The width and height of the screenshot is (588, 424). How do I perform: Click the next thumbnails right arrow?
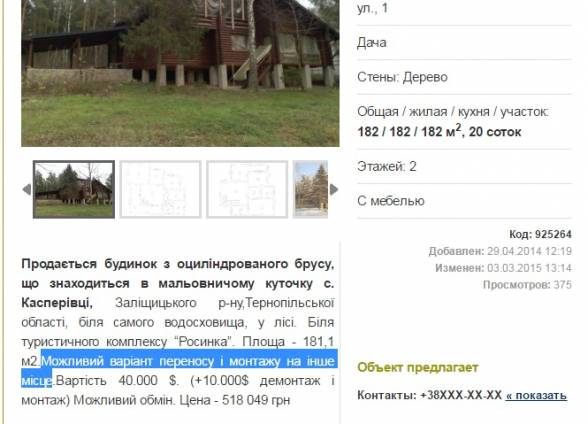pos(334,190)
